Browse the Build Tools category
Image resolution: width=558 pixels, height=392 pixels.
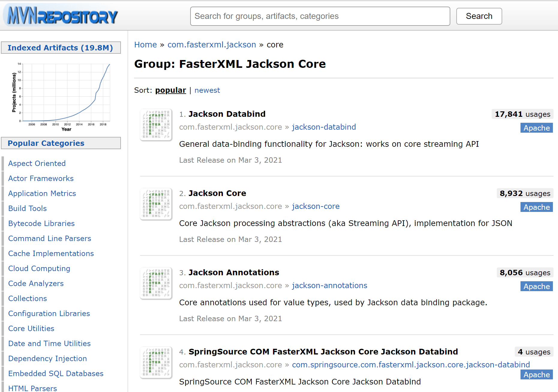(x=27, y=208)
